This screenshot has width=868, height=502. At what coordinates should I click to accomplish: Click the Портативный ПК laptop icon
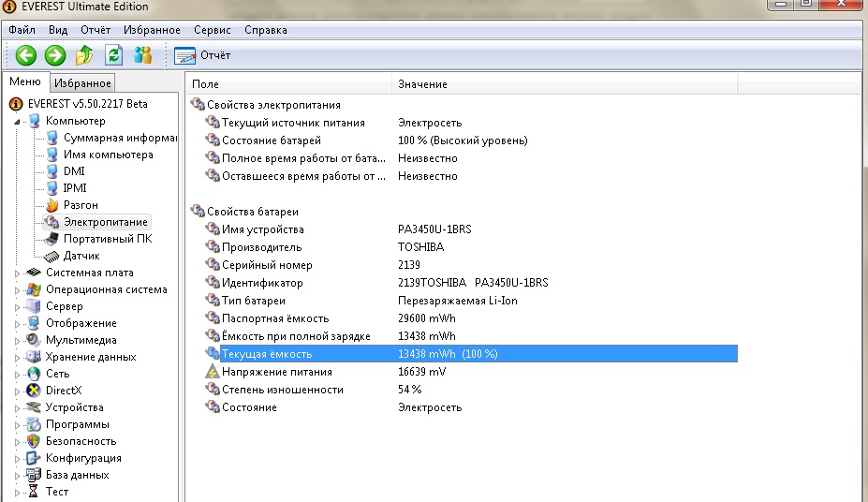[51, 239]
